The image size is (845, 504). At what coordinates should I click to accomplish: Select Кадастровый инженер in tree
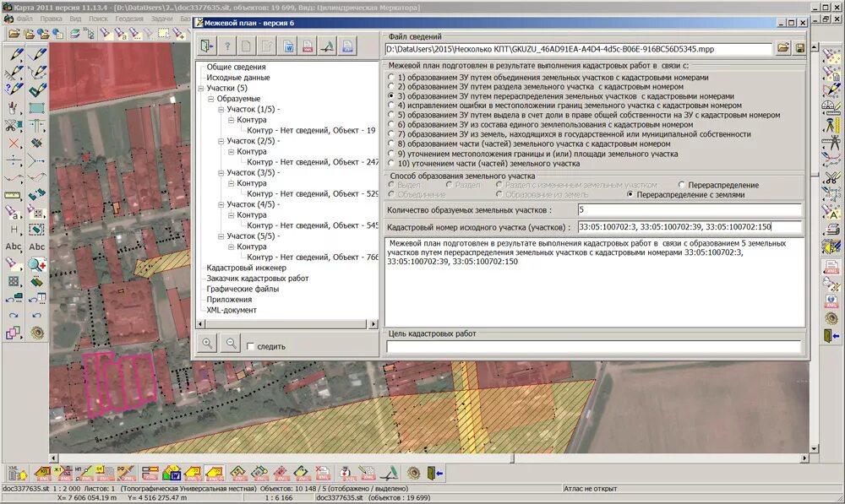tap(246, 268)
